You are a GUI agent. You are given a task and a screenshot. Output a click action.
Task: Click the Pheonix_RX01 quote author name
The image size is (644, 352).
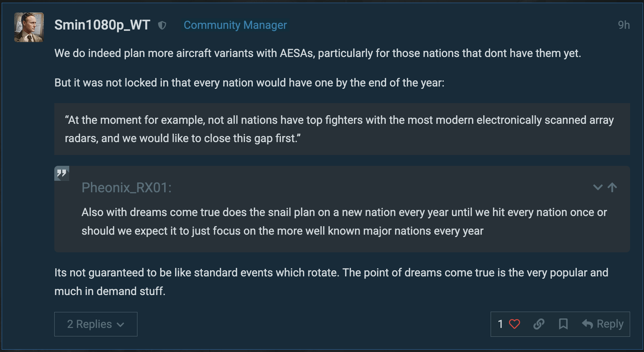pyautogui.click(x=126, y=188)
